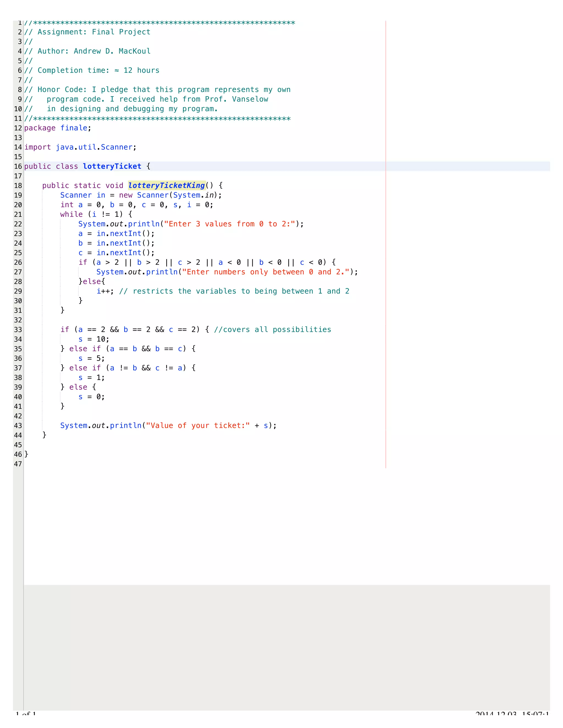563x728 pixels.
Task: Click the program code. I received help comment
Action: [x=146, y=99]
